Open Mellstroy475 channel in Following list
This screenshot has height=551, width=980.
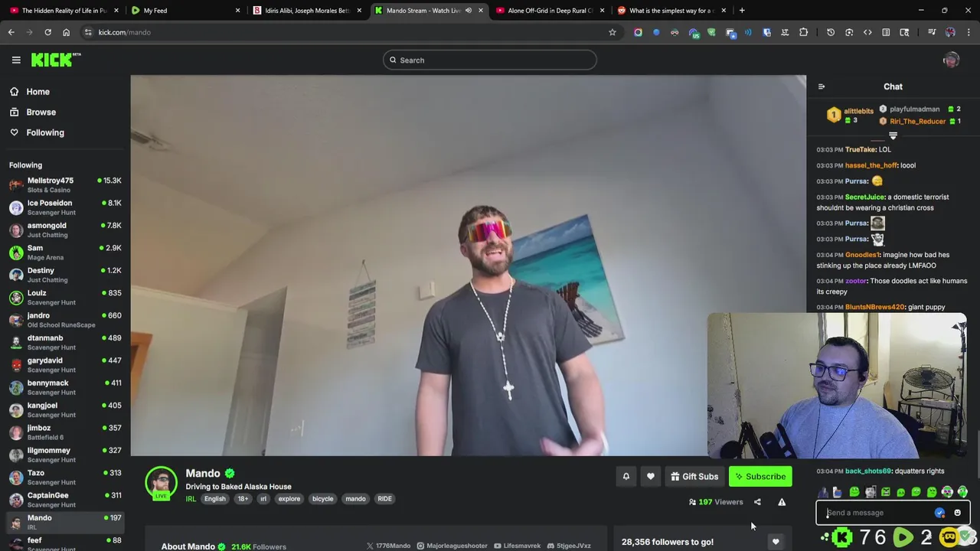[x=65, y=184]
